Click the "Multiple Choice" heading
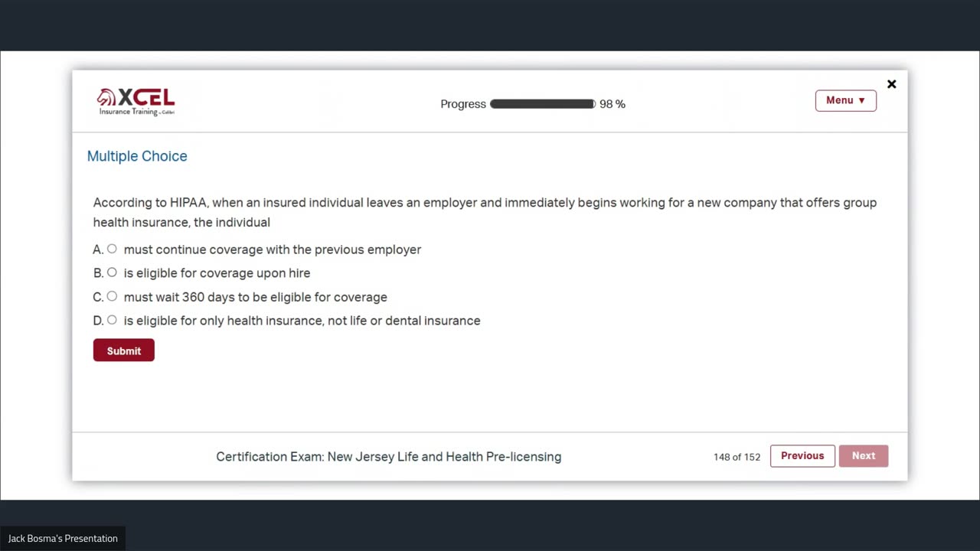The width and height of the screenshot is (980, 551). 137,156
